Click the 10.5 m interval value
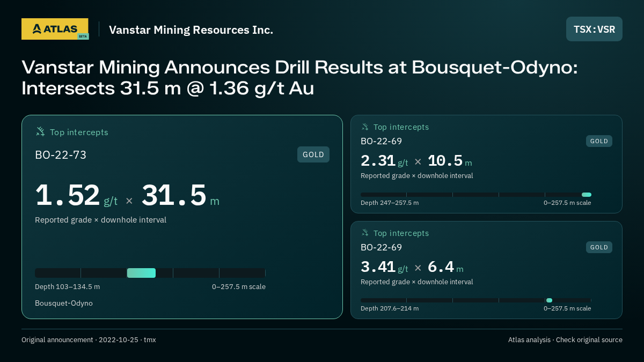The image size is (644, 362). pos(450,161)
